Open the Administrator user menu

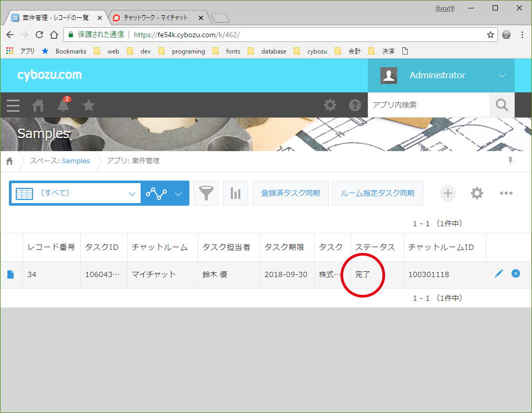[x=441, y=76]
